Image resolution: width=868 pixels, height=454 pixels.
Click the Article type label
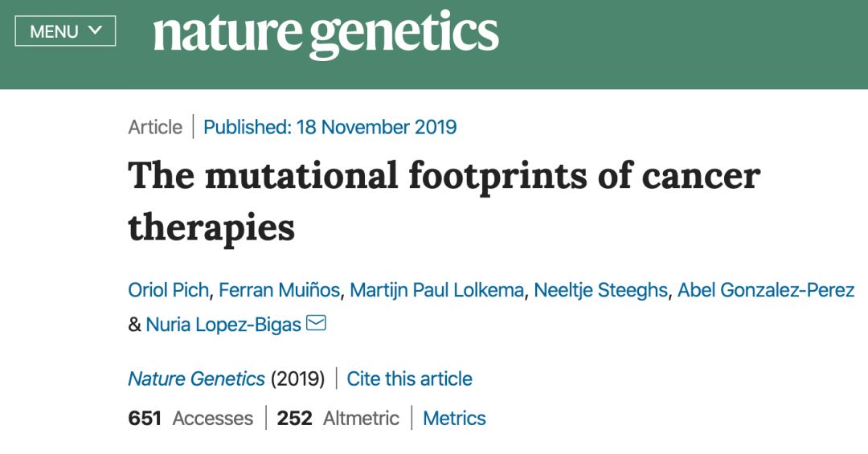pos(155,127)
